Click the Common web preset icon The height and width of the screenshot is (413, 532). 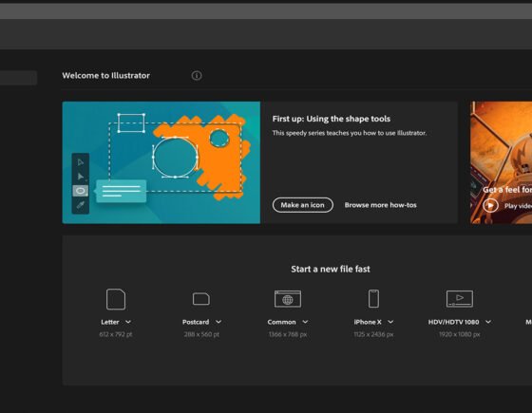(x=288, y=299)
